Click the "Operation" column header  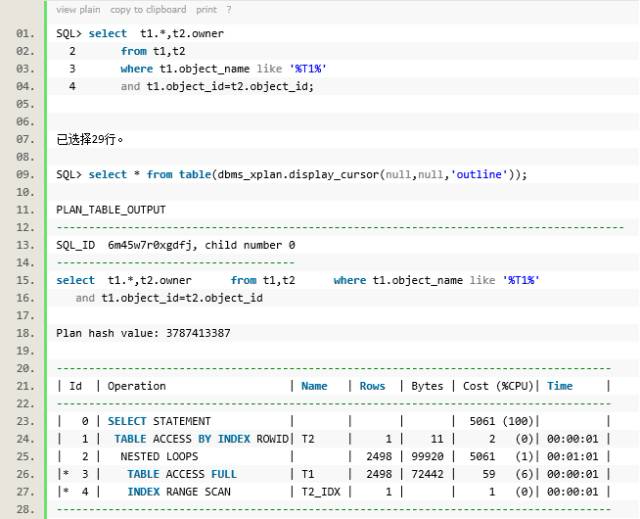pyautogui.click(x=137, y=386)
